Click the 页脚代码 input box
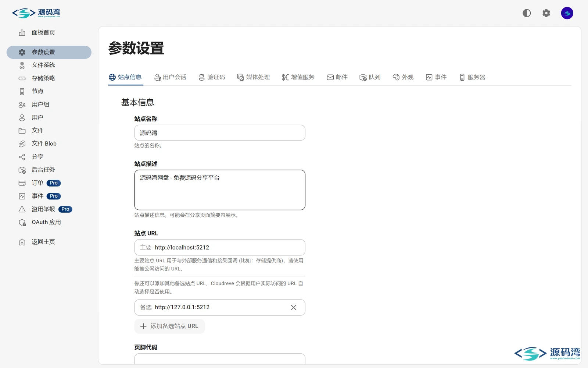 pos(220,359)
